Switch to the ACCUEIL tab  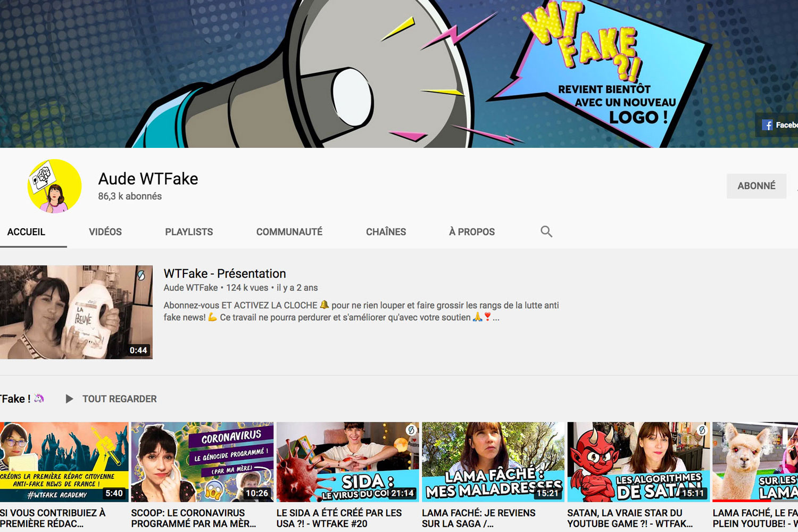(26, 232)
